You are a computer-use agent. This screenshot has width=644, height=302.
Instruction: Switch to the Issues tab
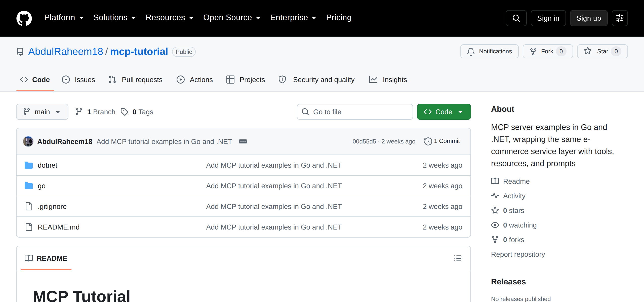(78, 80)
